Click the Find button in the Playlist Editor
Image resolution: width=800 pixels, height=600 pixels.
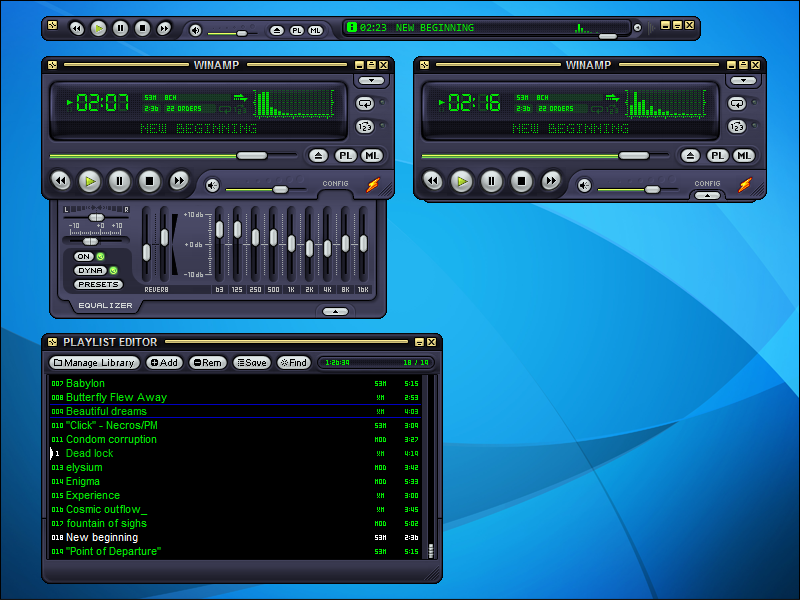(x=293, y=363)
